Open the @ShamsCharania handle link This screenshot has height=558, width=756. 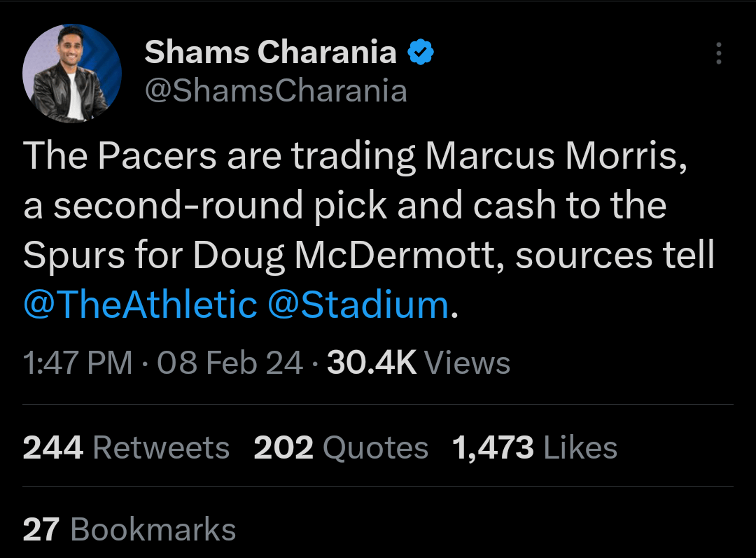pyautogui.click(x=275, y=91)
